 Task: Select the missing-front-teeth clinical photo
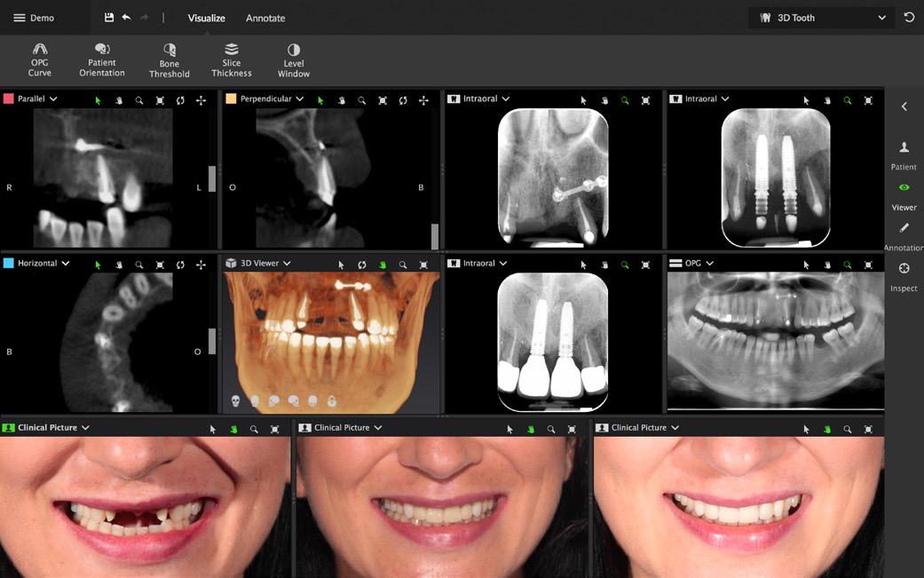pos(145,507)
